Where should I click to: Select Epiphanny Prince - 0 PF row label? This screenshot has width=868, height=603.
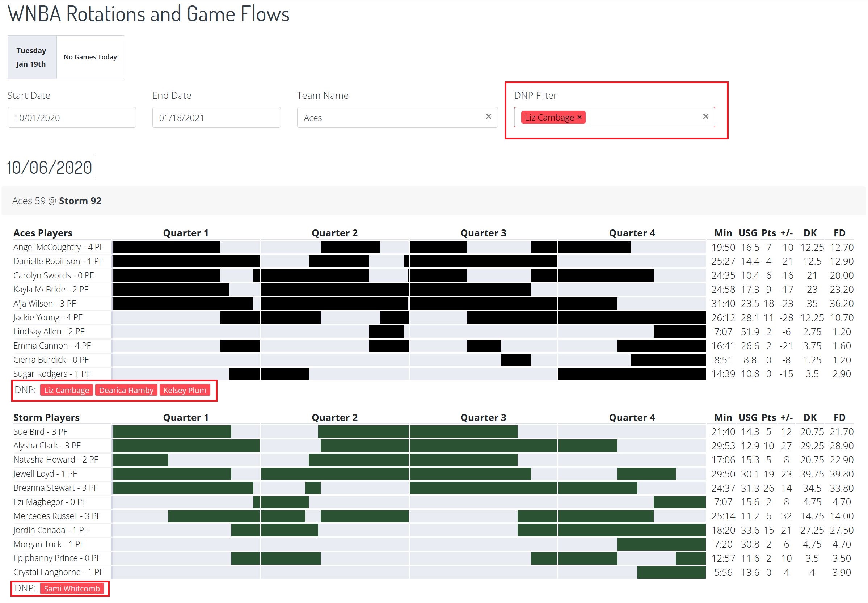[57, 558]
